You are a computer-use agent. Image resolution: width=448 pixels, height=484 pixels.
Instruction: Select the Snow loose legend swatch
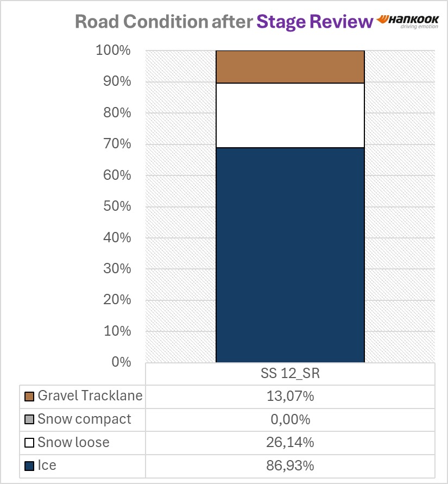pyautogui.click(x=29, y=443)
